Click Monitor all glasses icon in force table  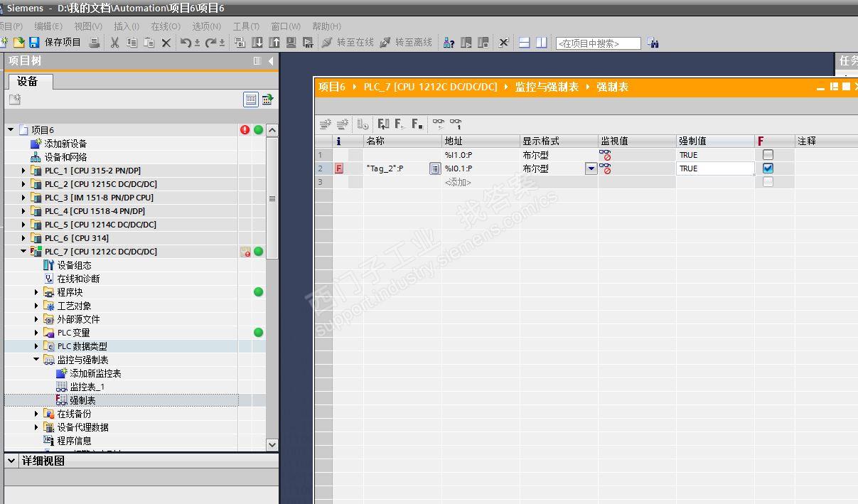(438, 124)
